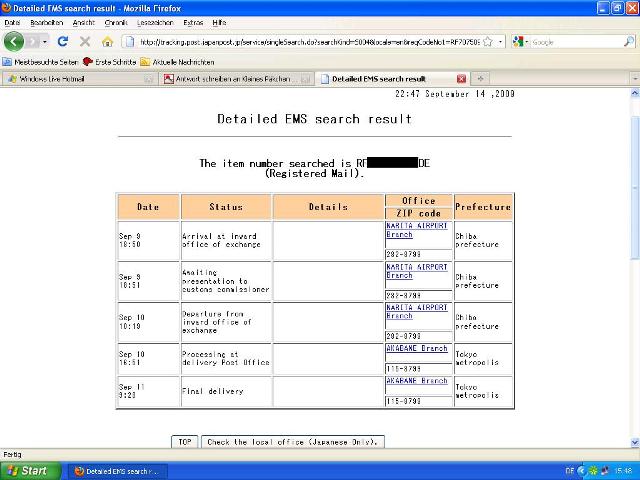The image size is (640, 480).
Task: Click Check the local office (Japanese Only)
Action: (x=292, y=441)
